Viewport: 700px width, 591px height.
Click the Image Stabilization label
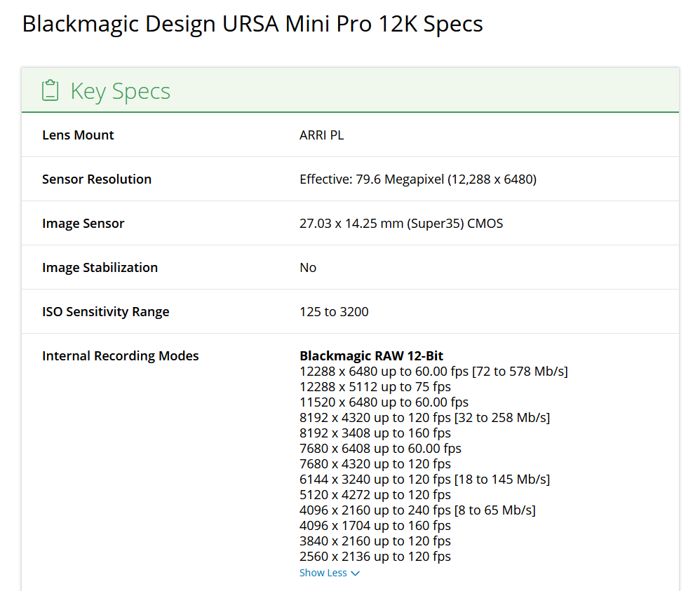click(x=100, y=267)
